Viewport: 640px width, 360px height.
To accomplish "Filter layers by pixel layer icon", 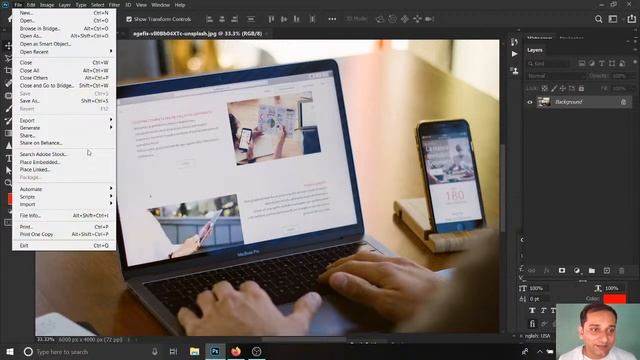I will point(582,63).
